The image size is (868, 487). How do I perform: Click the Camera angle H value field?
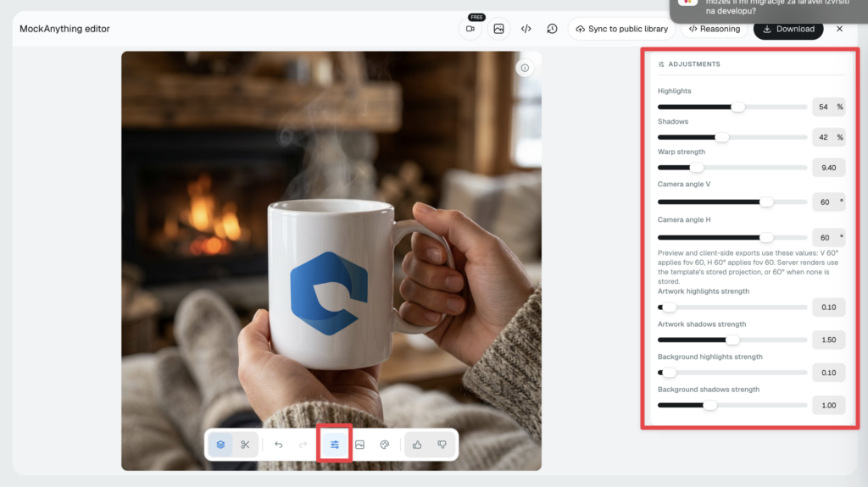tap(829, 237)
